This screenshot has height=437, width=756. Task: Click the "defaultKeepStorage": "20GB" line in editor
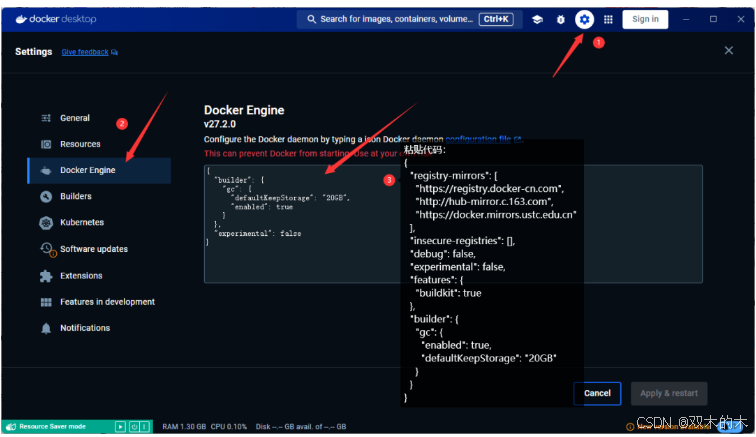tap(290, 198)
